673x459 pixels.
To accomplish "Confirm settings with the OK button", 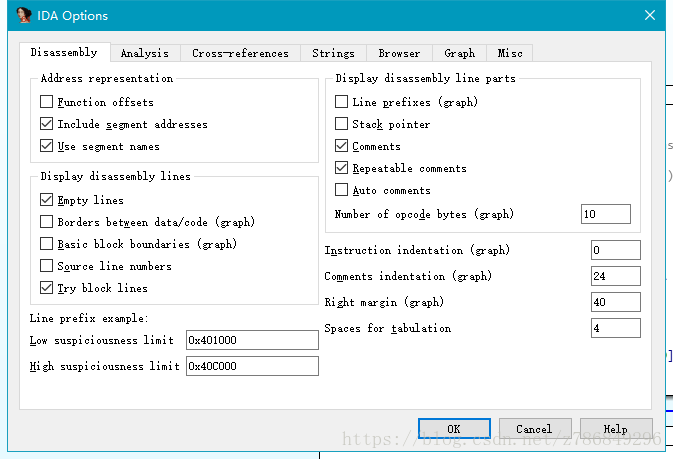I will click(x=454, y=429).
